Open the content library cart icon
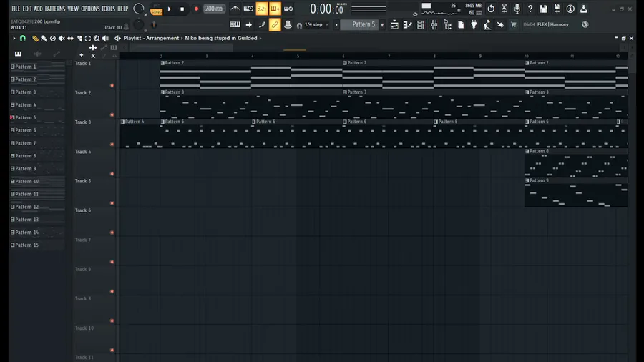The width and height of the screenshot is (644, 362). [513, 24]
